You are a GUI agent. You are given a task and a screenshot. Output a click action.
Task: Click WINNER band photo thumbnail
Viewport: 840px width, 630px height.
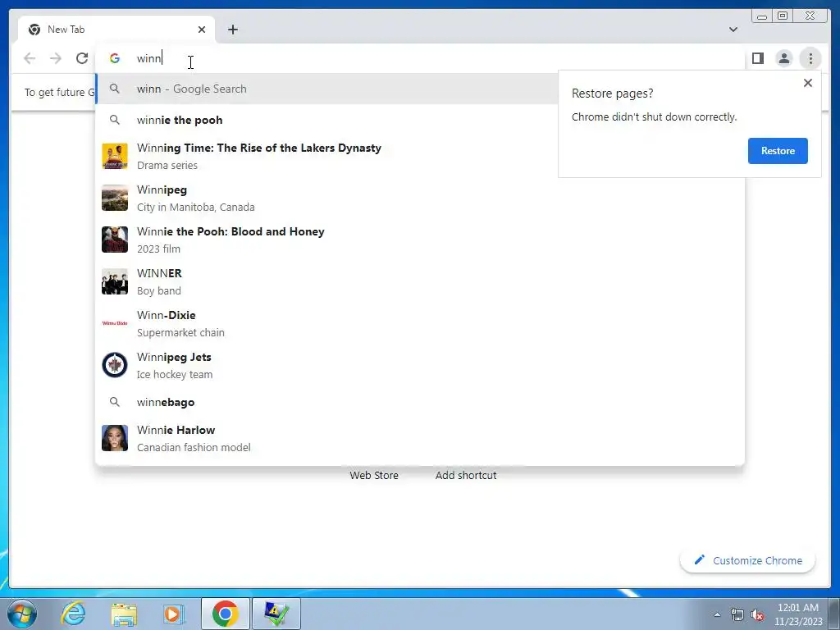(x=115, y=281)
